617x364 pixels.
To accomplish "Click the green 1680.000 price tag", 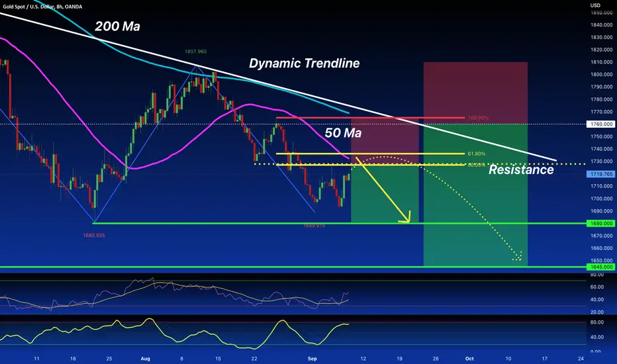I will click(x=601, y=224).
